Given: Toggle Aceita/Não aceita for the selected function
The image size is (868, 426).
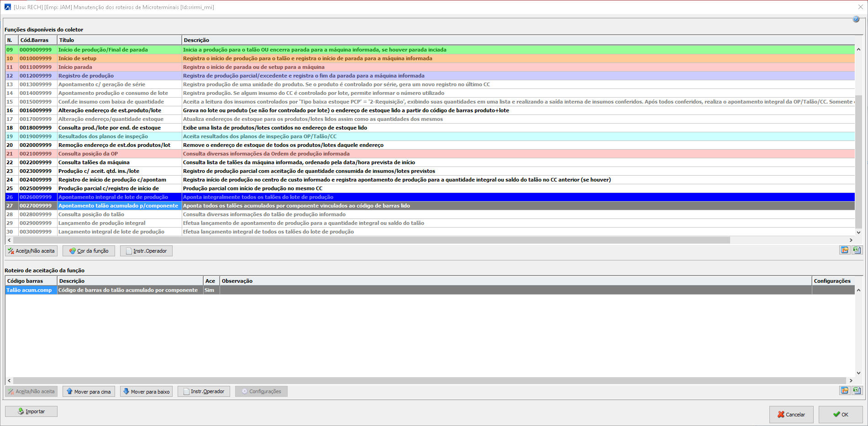Looking at the screenshot, I should click(31, 251).
